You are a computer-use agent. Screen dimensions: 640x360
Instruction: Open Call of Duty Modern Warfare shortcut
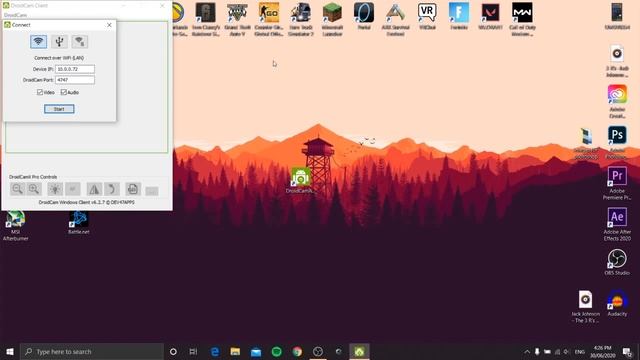tap(522, 19)
